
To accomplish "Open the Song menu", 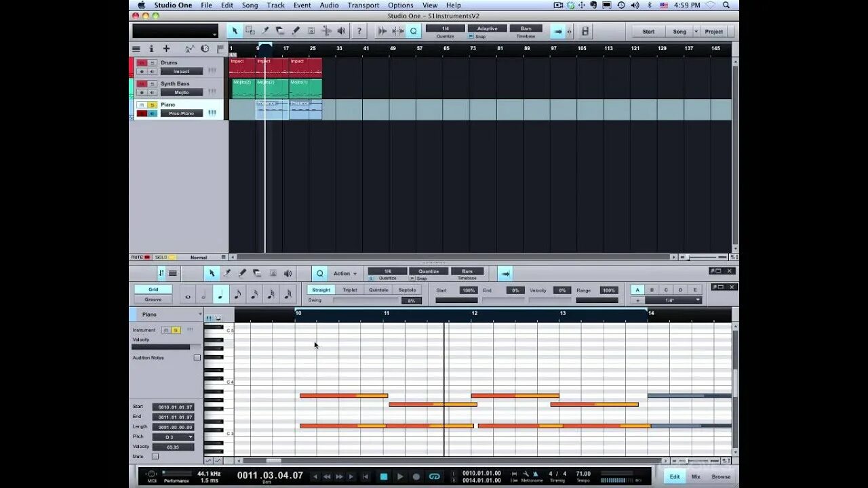I will tap(250, 5).
